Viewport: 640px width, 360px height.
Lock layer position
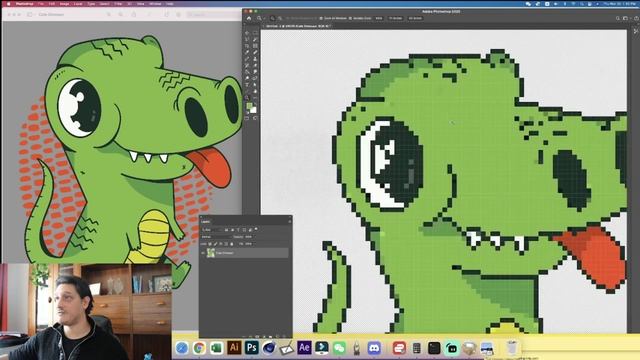221,244
